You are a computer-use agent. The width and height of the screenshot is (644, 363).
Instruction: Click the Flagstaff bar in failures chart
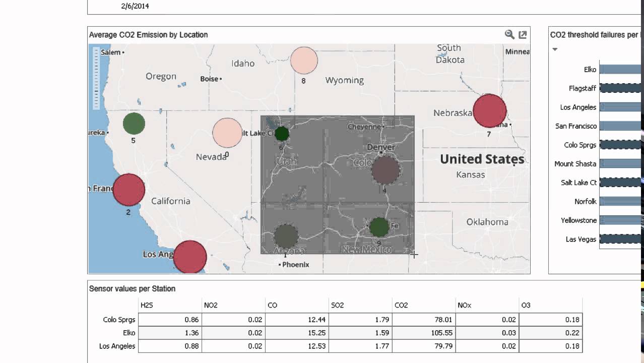coord(620,88)
